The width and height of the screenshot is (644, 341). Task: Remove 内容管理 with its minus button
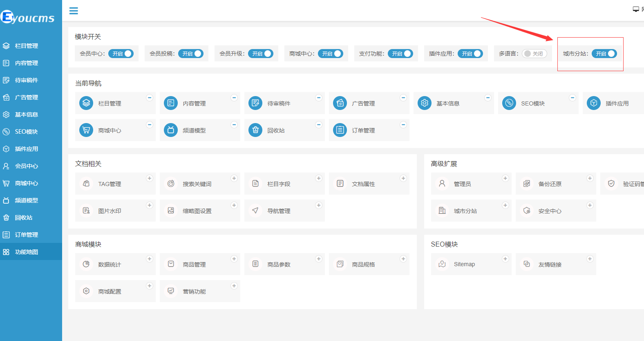pos(234,98)
